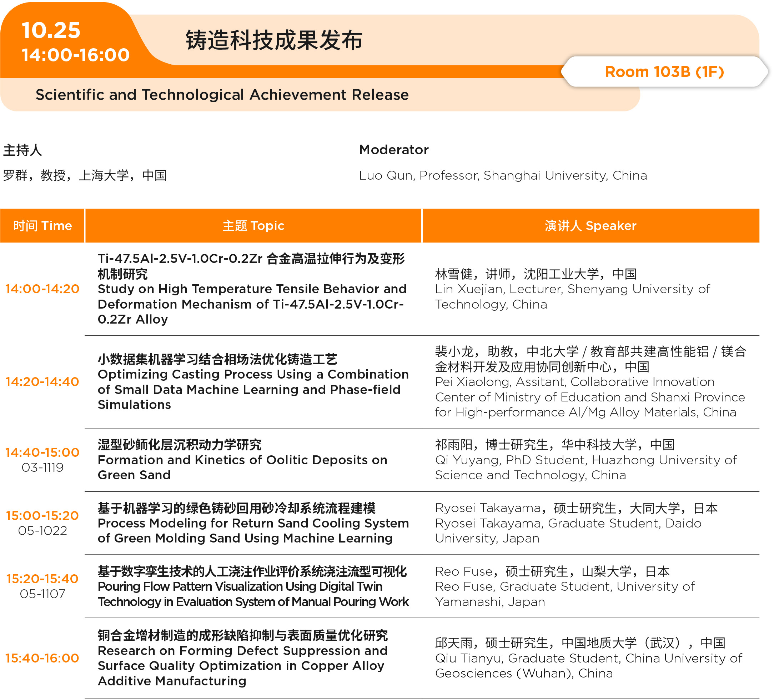
Task: Select the 时间 Time column header
Action: [x=42, y=226]
